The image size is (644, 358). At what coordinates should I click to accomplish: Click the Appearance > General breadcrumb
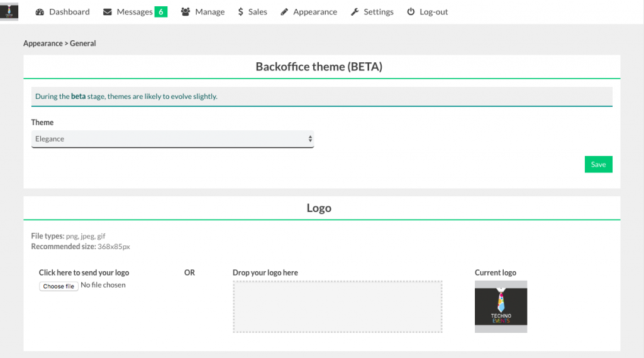[x=60, y=43]
